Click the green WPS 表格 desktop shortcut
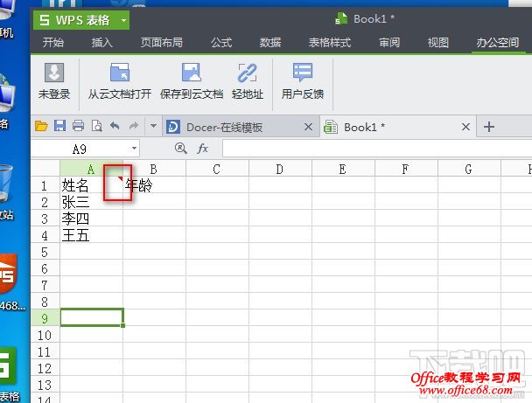The height and width of the screenshot is (403, 532). click(x=8, y=366)
